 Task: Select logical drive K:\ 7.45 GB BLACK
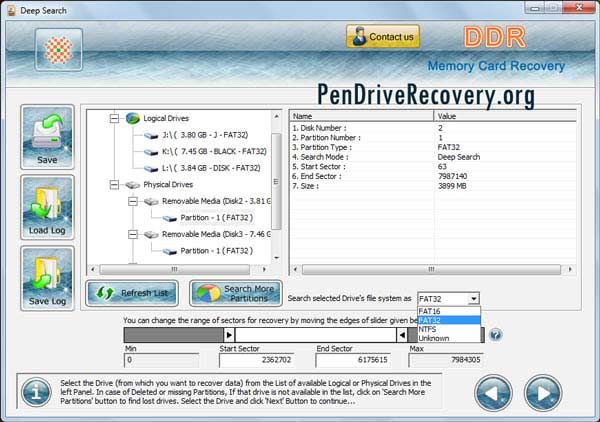(214, 152)
